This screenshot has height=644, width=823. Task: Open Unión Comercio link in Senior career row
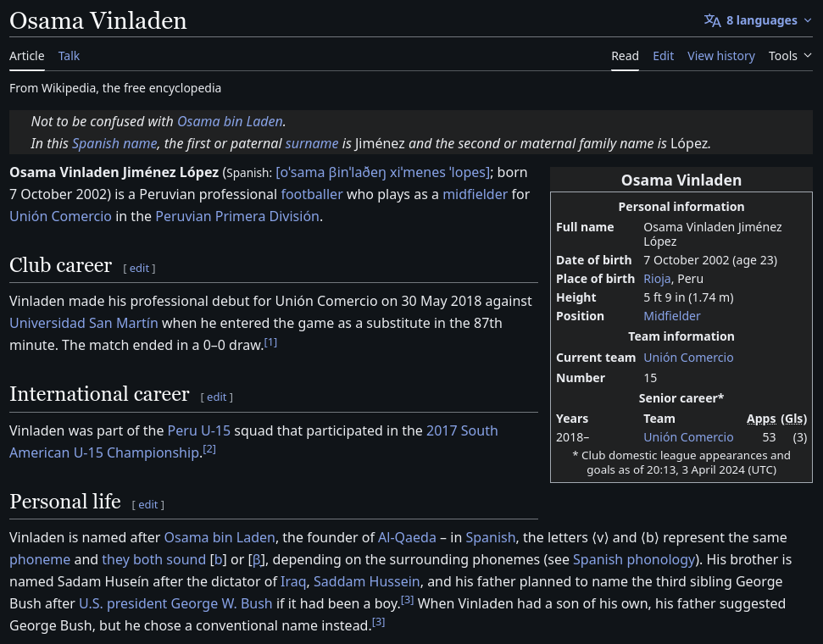tap(688, 437)
